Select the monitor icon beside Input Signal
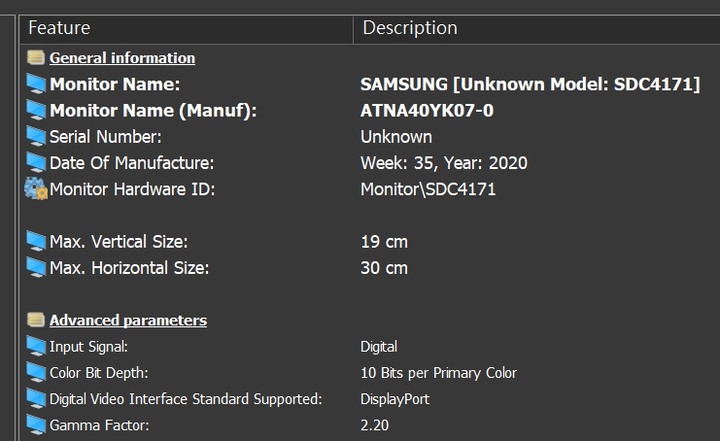 [x=36, y=346]
